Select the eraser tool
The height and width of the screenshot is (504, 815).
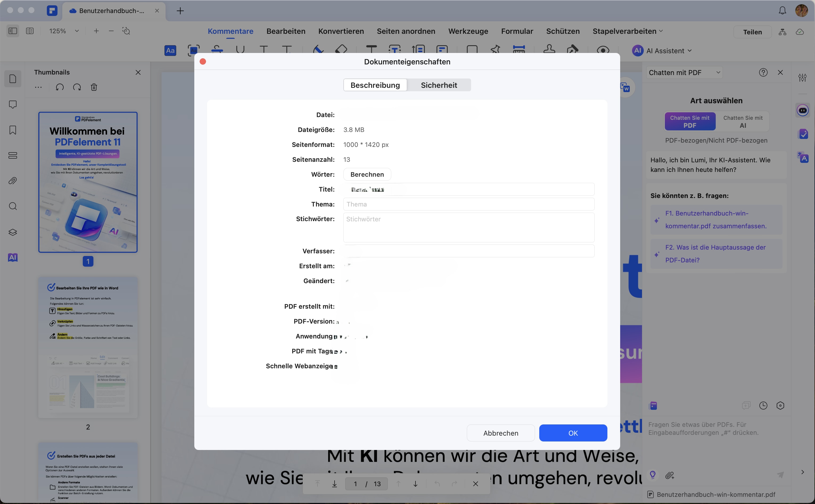coord(341,49)
